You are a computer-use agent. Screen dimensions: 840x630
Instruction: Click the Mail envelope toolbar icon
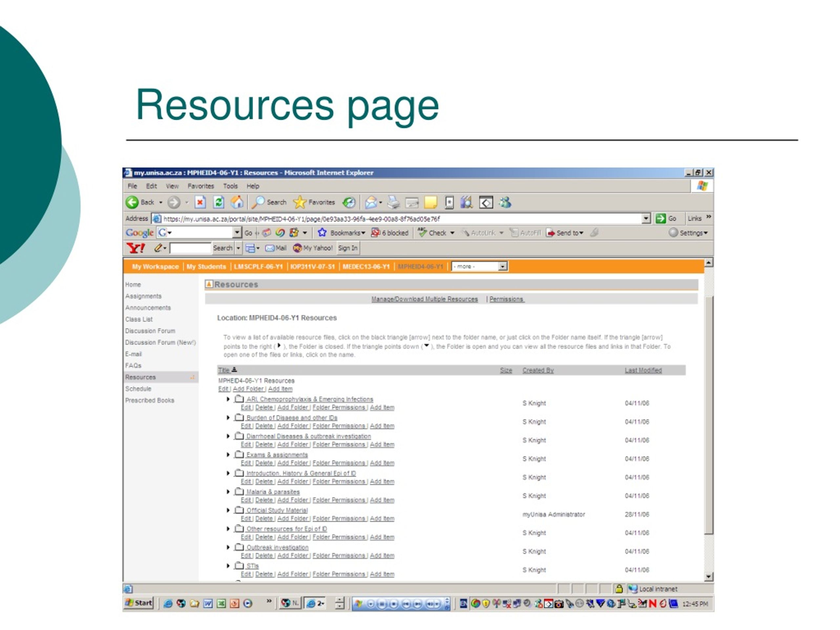point(371,202)
